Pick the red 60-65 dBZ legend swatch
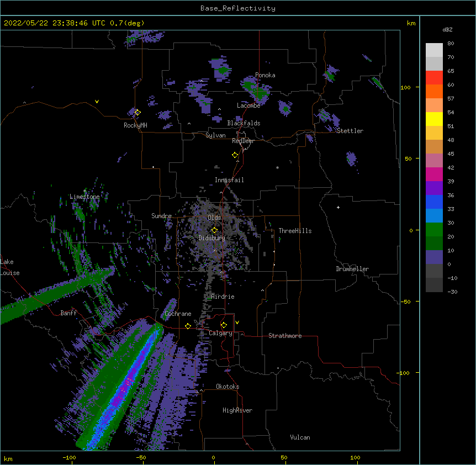Viewport: 476px width, 465px height. pos(434,78)
